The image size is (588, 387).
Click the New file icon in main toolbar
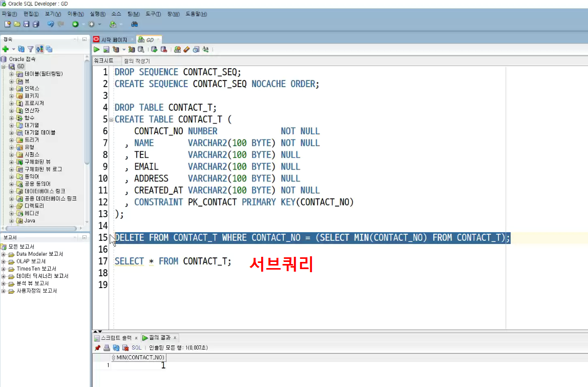coord(8,24)
